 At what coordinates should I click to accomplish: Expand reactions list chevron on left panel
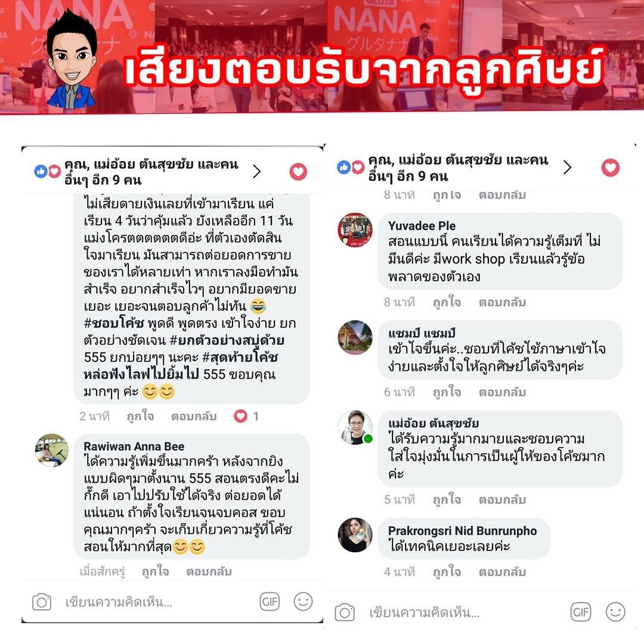[256, 171]
